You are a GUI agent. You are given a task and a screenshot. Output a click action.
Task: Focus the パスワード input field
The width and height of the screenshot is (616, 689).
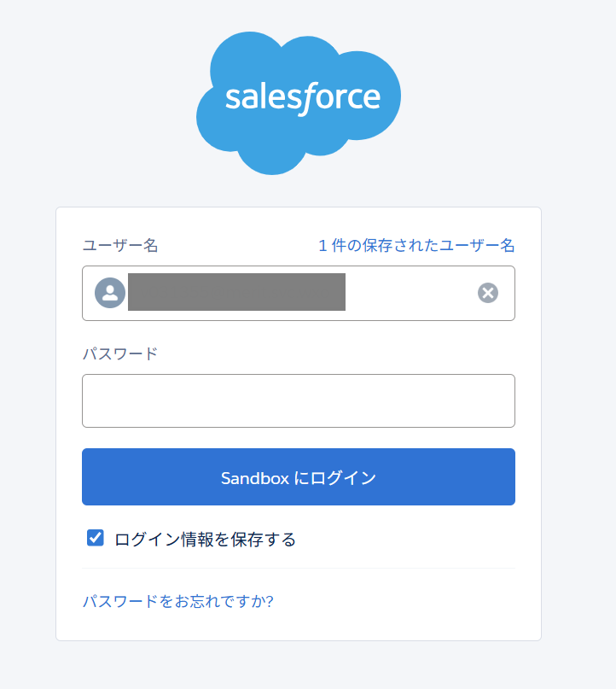click(x=298, y=400)
